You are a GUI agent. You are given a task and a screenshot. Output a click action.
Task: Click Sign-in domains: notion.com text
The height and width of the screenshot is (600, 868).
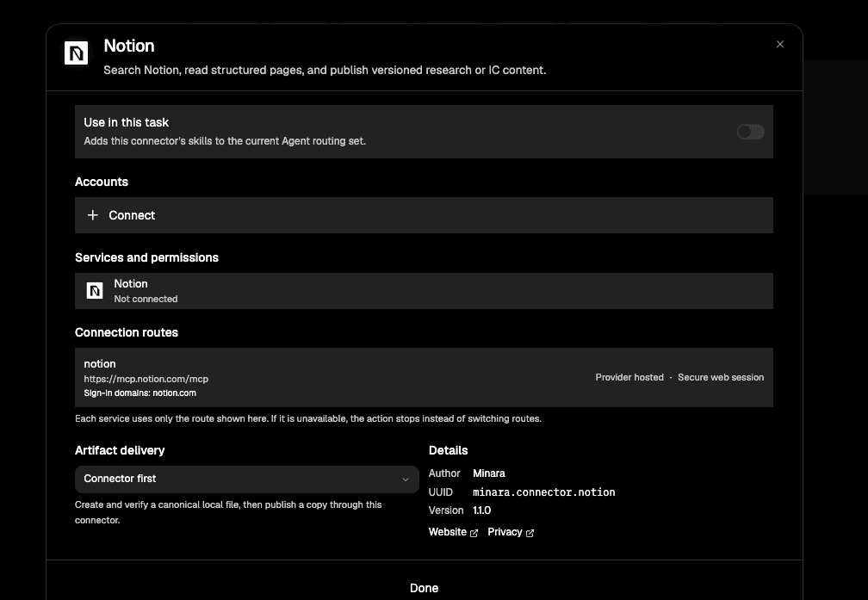(x=140, y=393)
